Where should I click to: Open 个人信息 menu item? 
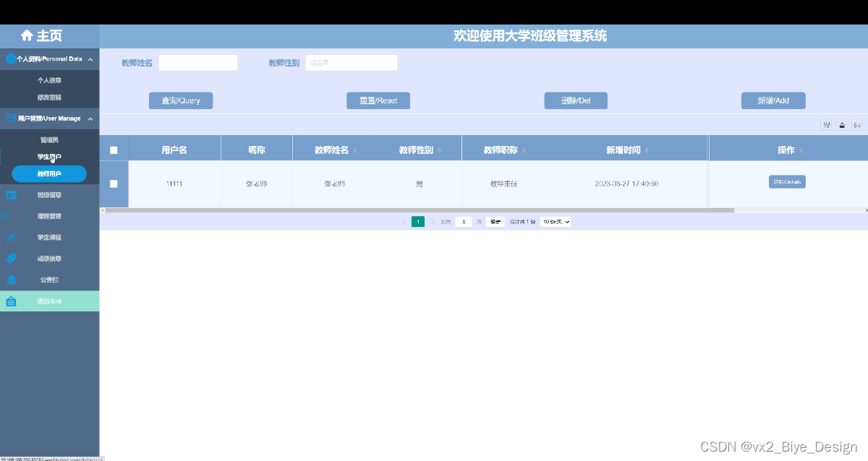(x=49, y=81)
